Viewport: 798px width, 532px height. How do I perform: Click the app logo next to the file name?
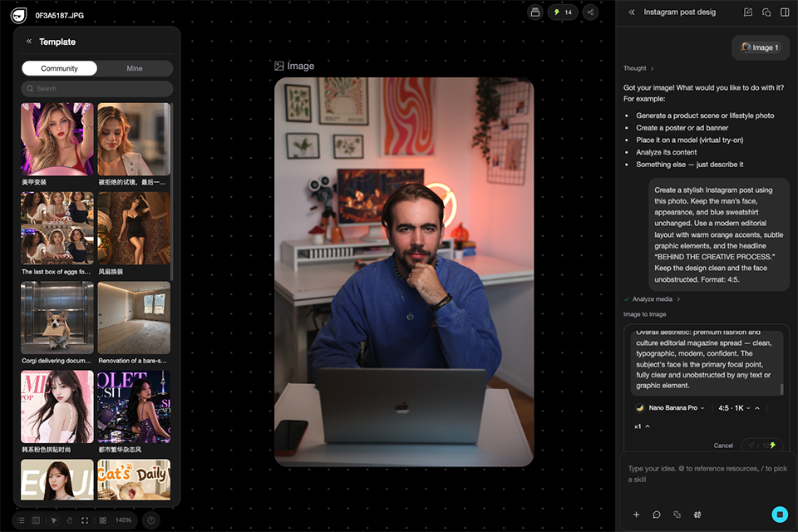pos(19,15)
